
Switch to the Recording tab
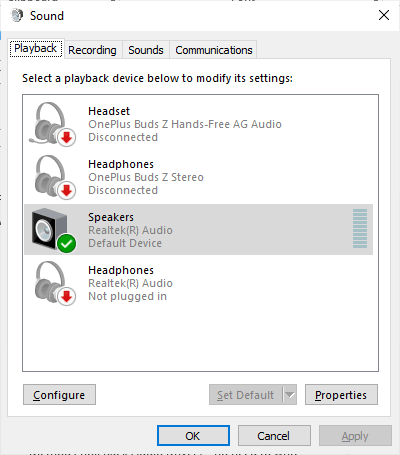tap(92, 50)
